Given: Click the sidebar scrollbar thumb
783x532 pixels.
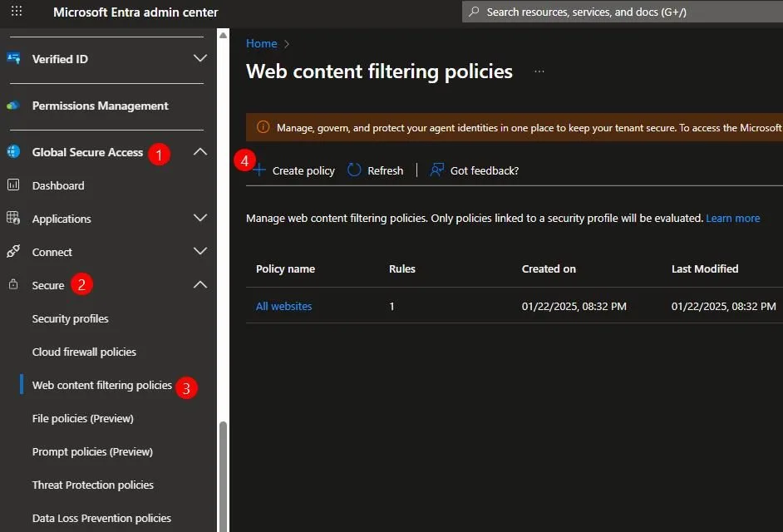Looking at the screenshot, I should 224,476.
